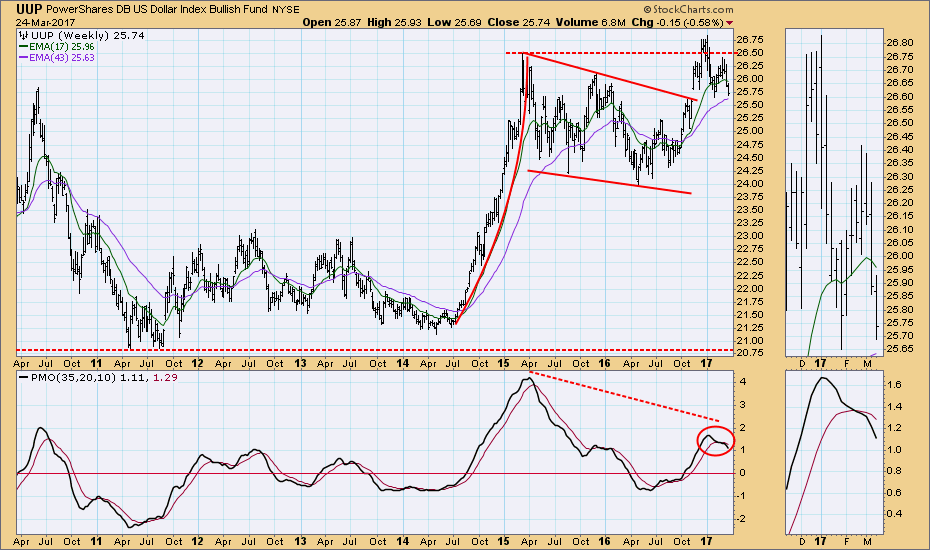Click the '13' year label under PMO panel
Image resolution: width=930 pixels, height=550 pixels.
[x=300, y=541]
